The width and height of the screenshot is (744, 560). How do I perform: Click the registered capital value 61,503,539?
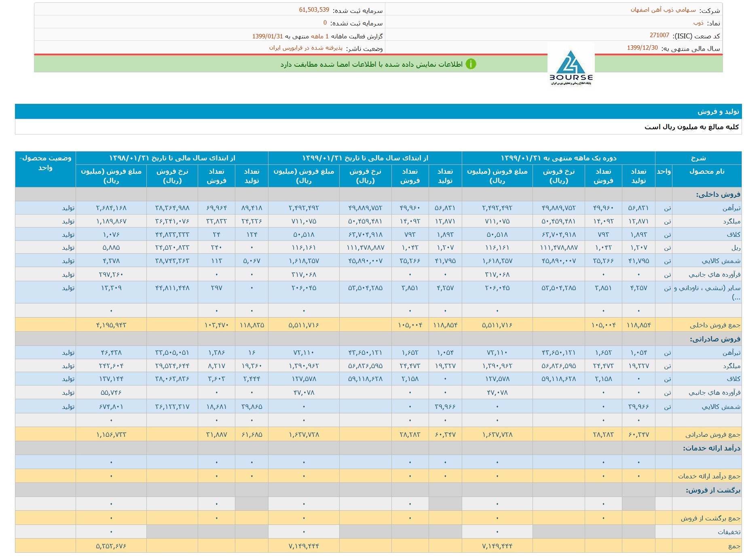(314, 10)
